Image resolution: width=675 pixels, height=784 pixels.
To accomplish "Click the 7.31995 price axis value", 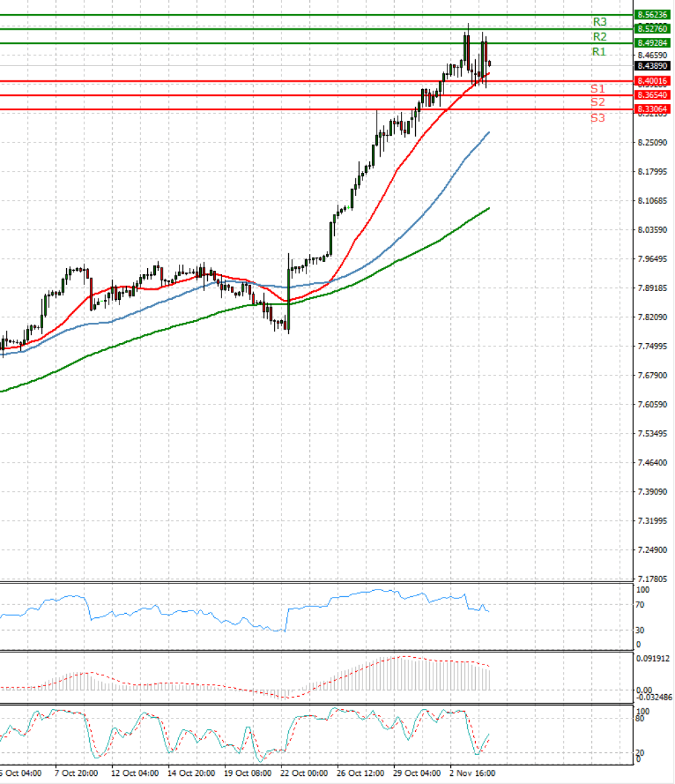I will coord(652,521).
